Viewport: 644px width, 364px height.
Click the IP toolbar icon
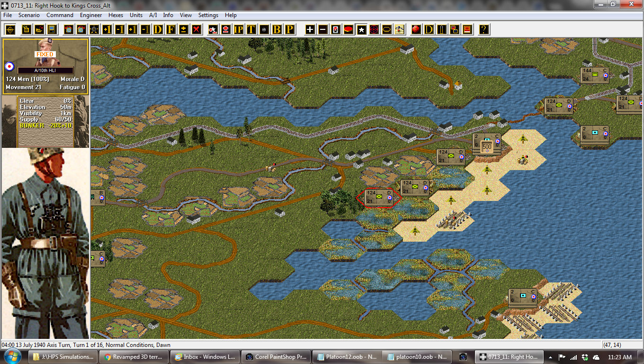point(238,29)
